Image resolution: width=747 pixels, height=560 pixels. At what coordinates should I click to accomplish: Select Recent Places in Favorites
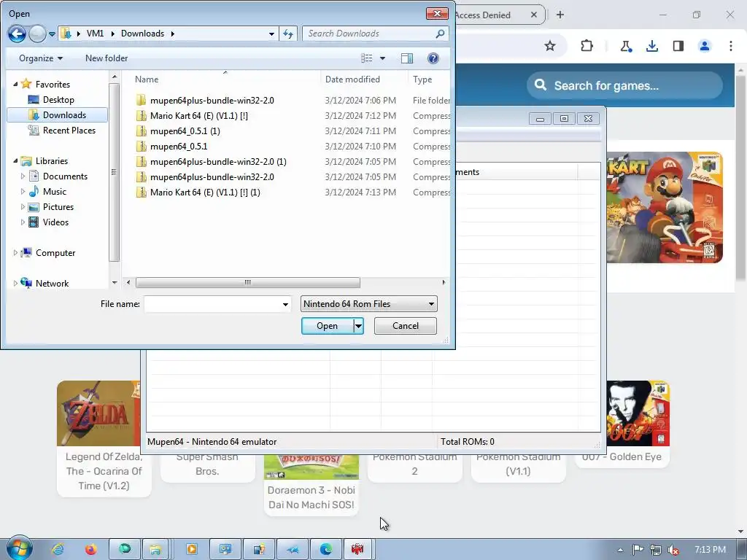(61, 130)
